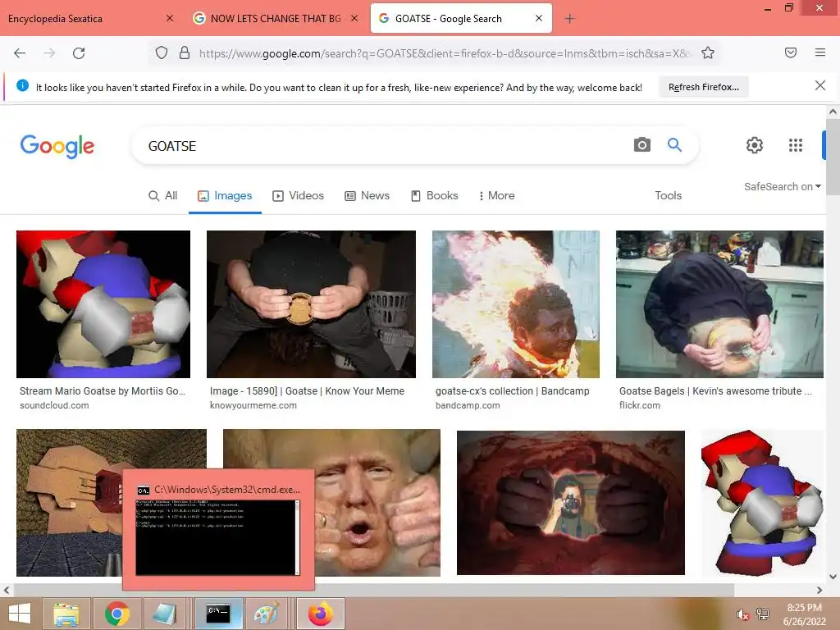Open the Save to Pocket icon
This screenshot has width=840, height=630.
[x=791, y=52]
